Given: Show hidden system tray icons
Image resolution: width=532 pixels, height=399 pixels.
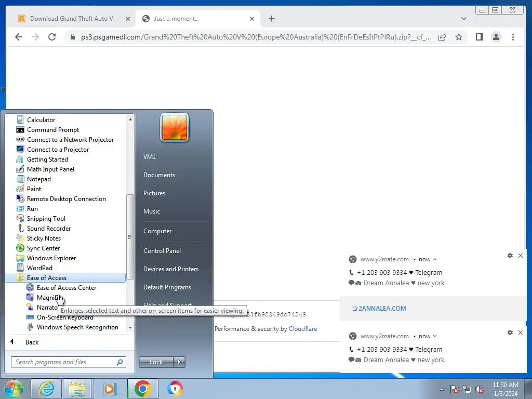Looking at the screenshot, I should (x=442, y=390).
